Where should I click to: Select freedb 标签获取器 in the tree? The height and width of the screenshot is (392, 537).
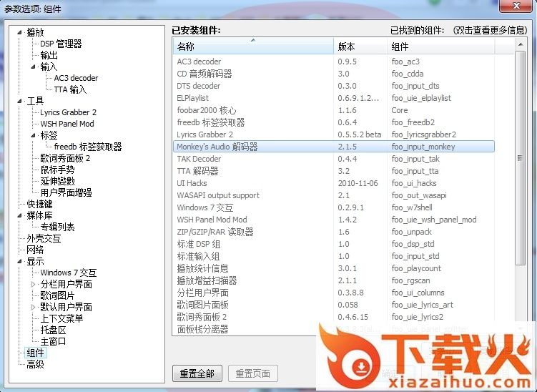88,147
